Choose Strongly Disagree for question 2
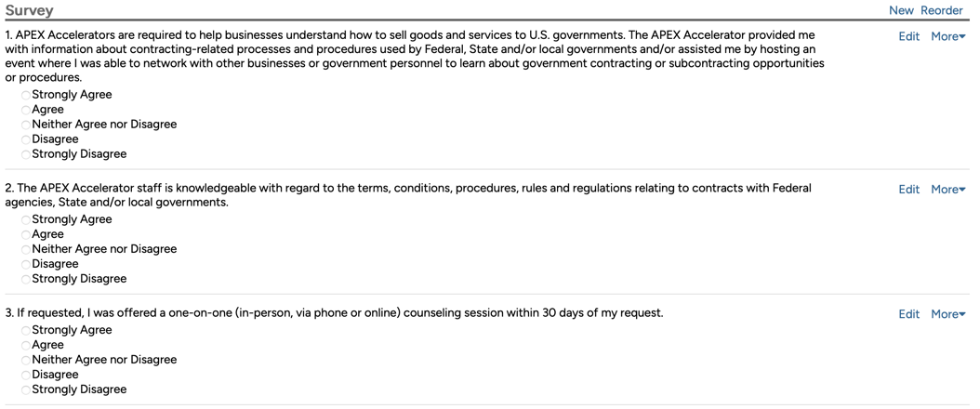Screen dimensions: 980x409 tap(26, 279)
